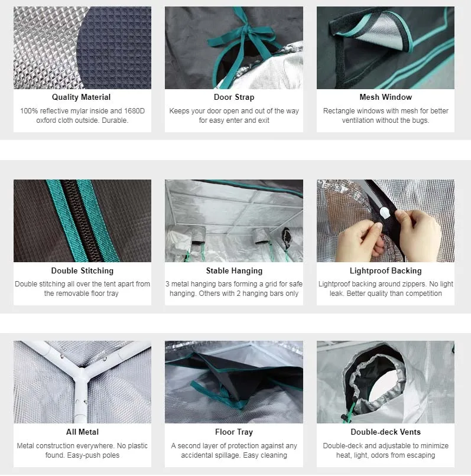View the Floor Tray image
The height and width of the screenshot is (476, 471).
pos(234,382)
